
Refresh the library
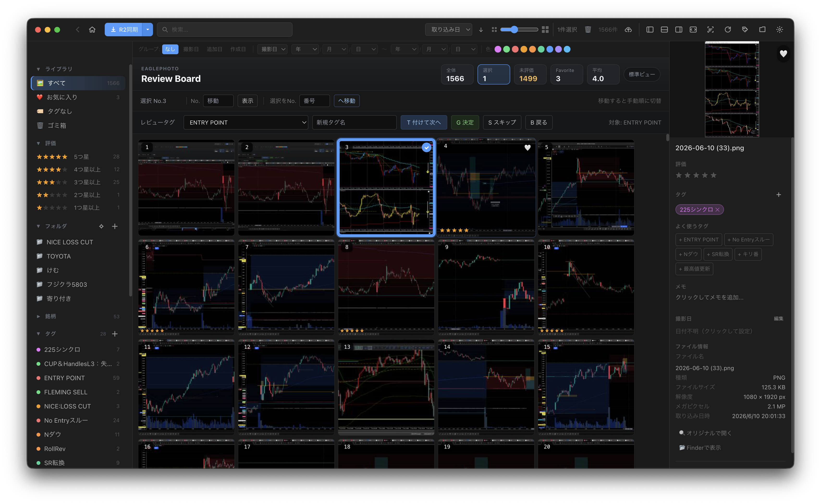click(x=728, y=30)
